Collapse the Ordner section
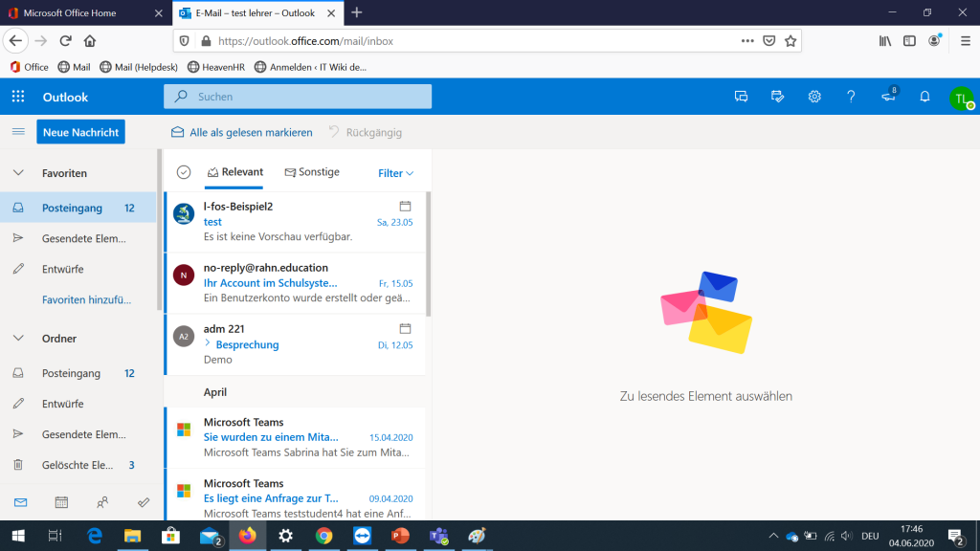This screenshot has width=980, height=551. click(19, 338)
